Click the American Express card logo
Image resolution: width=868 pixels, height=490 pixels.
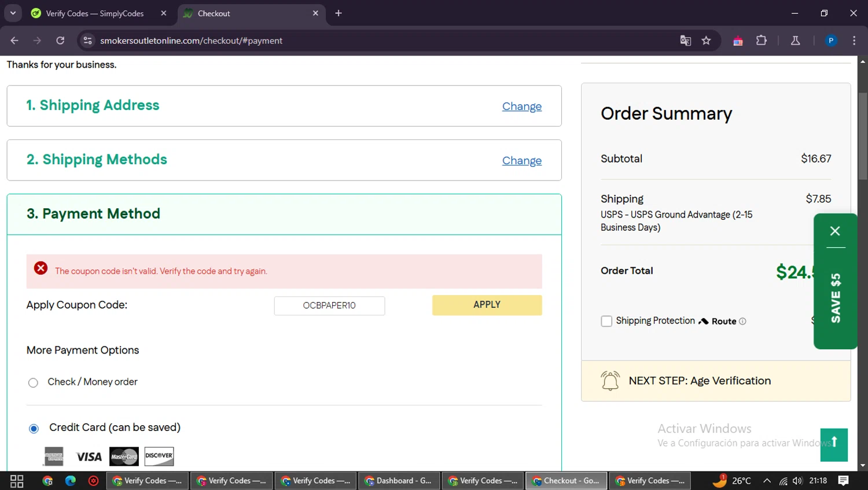[x=54, y=456]
